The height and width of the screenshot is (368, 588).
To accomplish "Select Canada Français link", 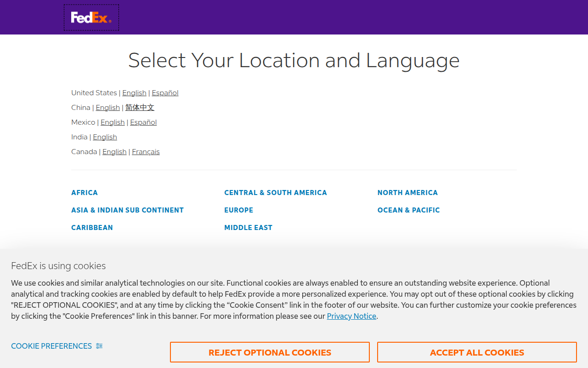I will (146, 152).
